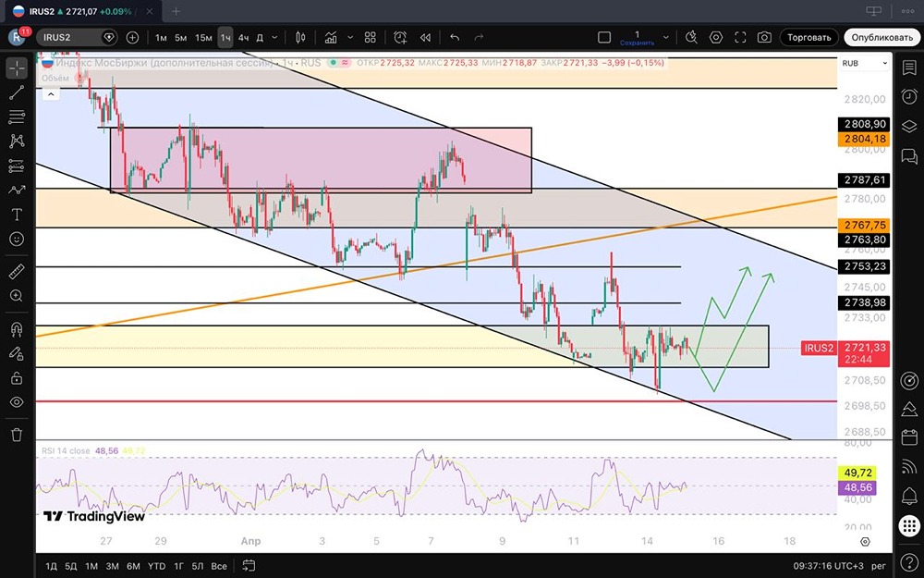Create an alert from toolbar

click(400, 37)
